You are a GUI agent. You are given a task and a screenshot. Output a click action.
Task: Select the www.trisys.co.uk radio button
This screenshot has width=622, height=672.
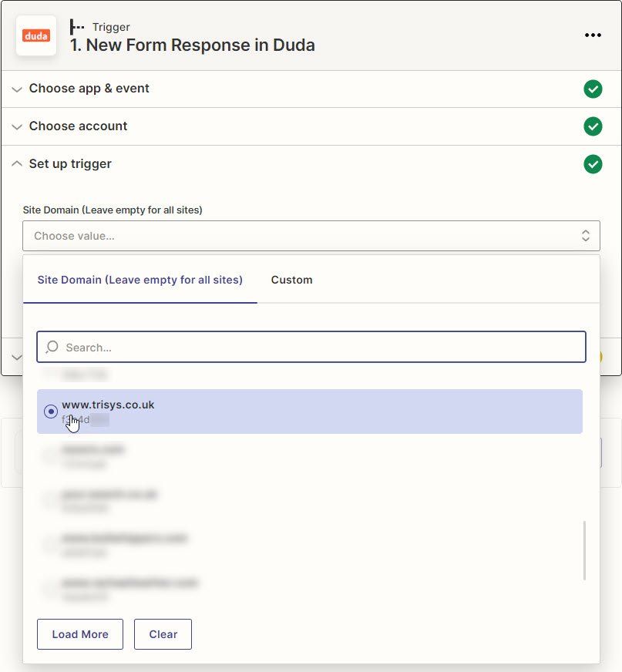coord(51,412)
